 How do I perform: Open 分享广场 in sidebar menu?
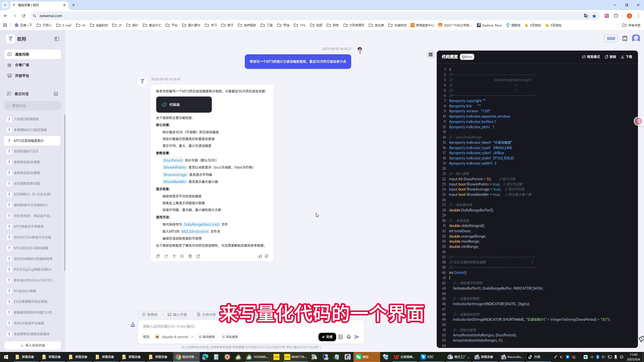click(22, 65)
